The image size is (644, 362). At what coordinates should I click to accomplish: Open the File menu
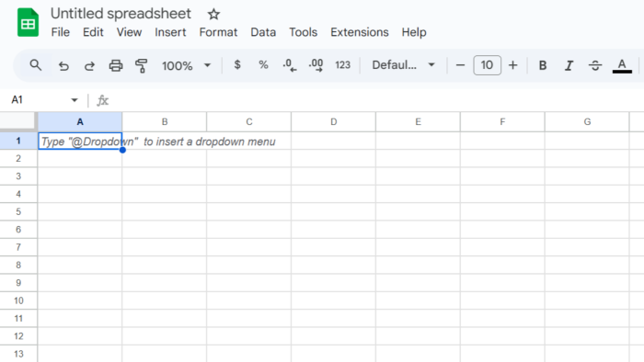coord(61,32)
